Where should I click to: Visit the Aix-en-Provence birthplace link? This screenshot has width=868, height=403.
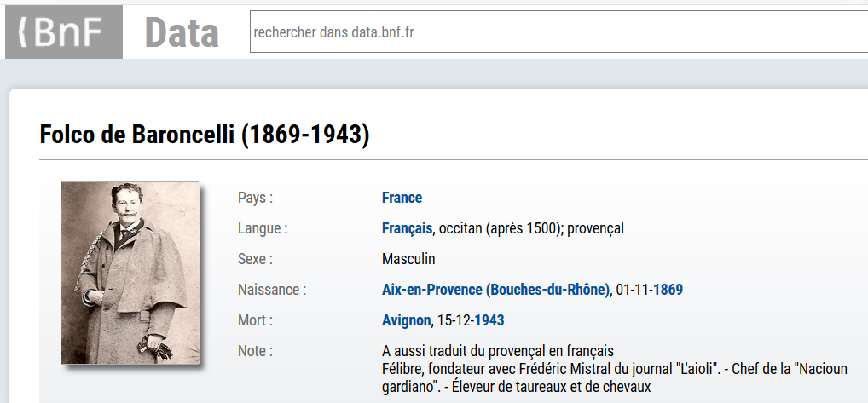(x=496, y=290)
